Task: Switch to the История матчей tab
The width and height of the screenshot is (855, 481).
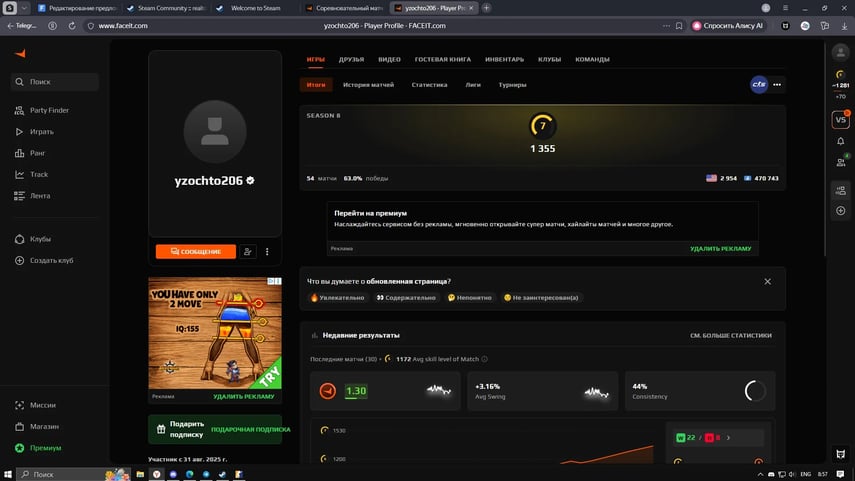Action: point(368,85)
